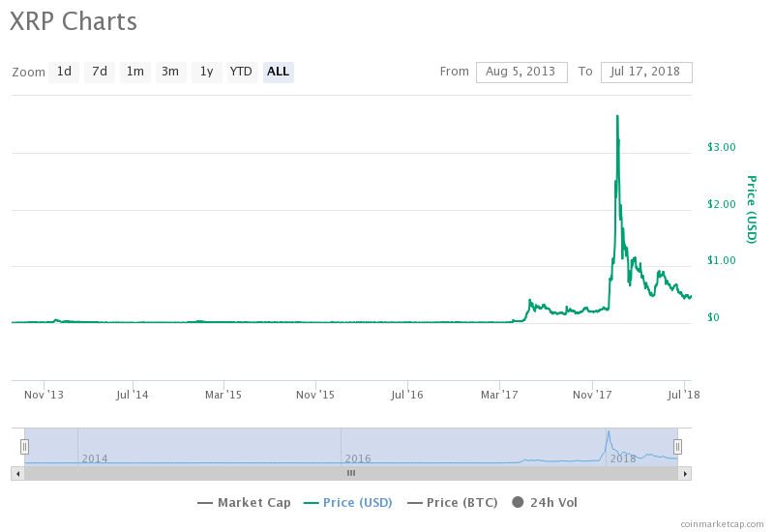The image size is (774, 532).
Task: Click the $1.00 axis label
Action: point(721,260)
